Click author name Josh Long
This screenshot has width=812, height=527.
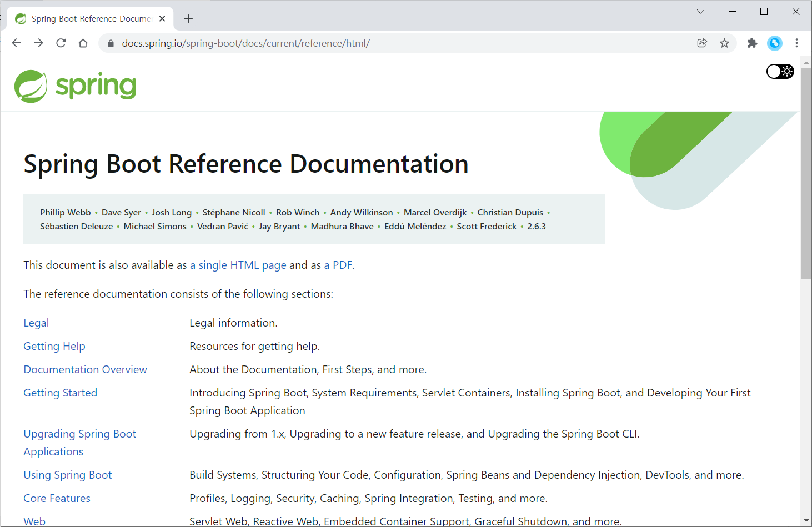coord(172,213)
